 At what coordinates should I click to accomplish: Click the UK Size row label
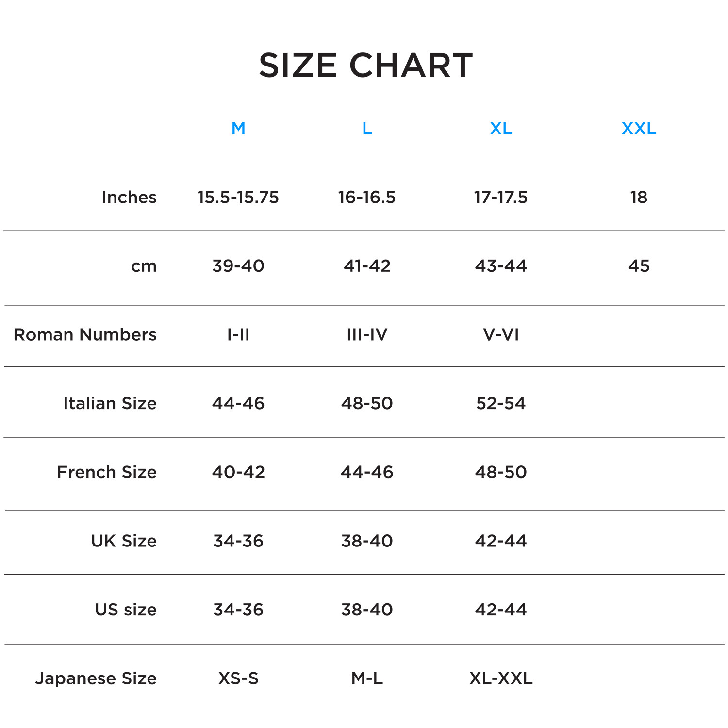(x=124, y=541)
